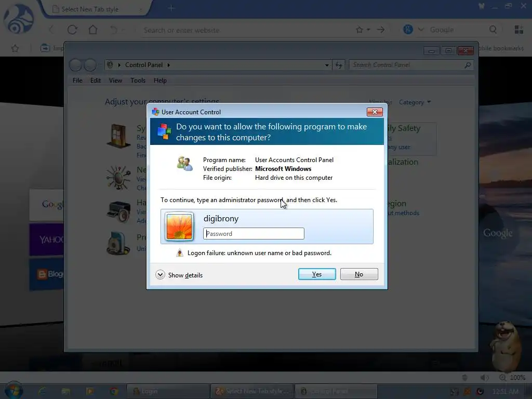The width and height of the screenshot is (532, 399).
Task: Click the bookmarks bar star icon
Action: (15, 48)
